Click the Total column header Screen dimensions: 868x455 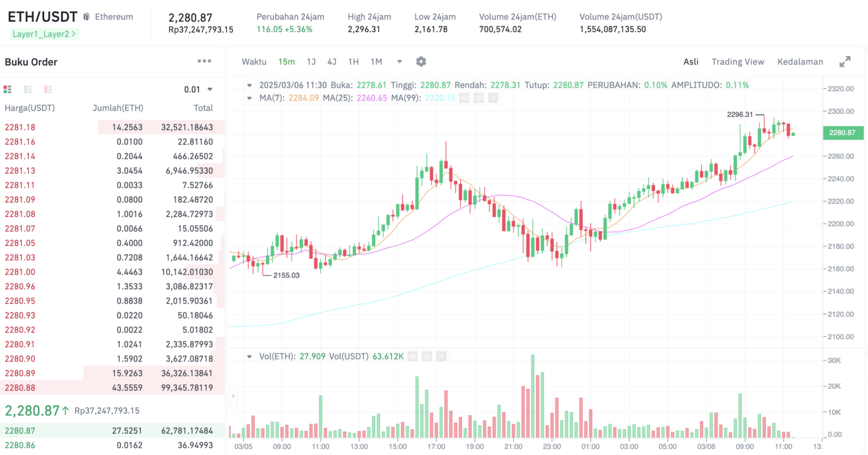[203, 108]
